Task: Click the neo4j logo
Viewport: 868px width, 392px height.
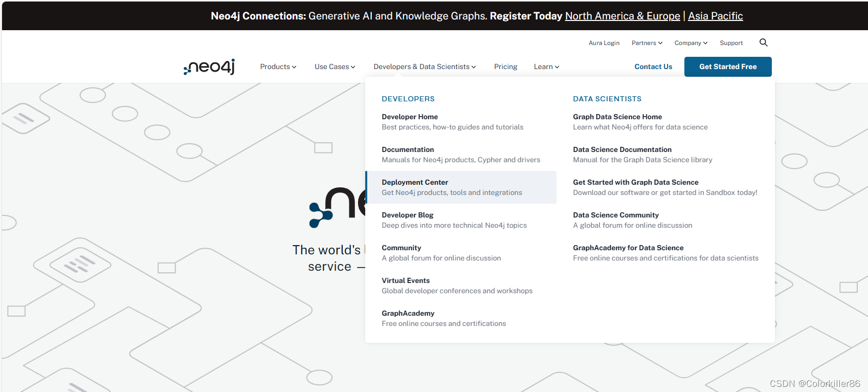Action: (x=209, y=67)
